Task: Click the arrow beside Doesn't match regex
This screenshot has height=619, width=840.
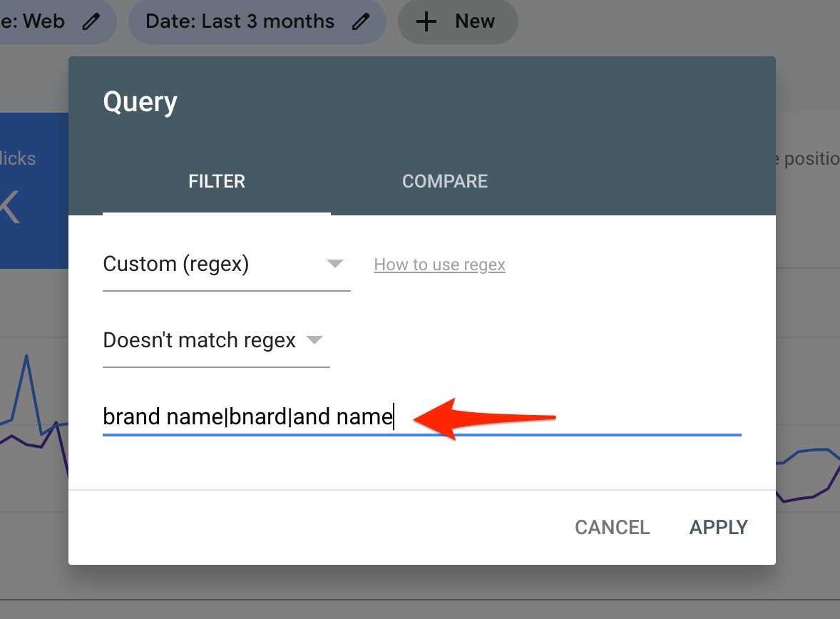Action: [x=314, y=341]
